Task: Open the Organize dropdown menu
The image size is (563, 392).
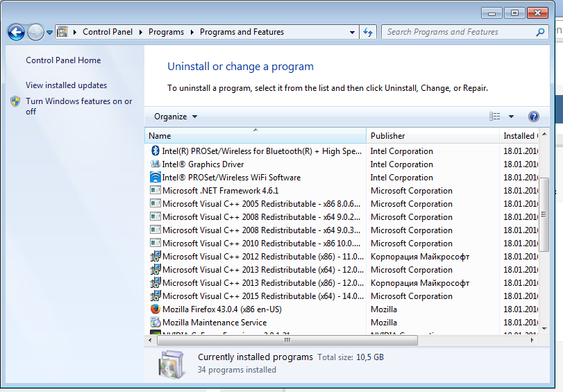Action: point(176,117)
